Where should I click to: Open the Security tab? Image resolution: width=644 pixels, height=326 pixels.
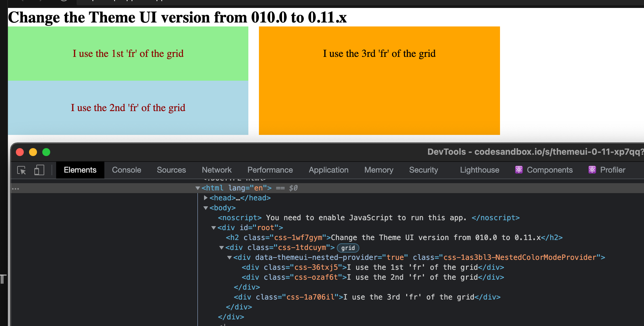pos(423,170)
